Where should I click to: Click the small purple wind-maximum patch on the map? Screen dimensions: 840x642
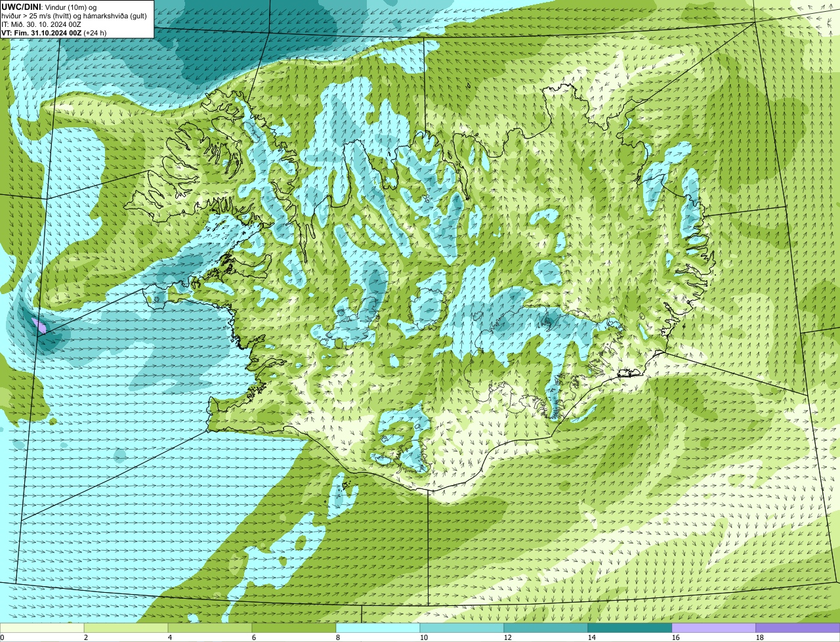[39, 326]
